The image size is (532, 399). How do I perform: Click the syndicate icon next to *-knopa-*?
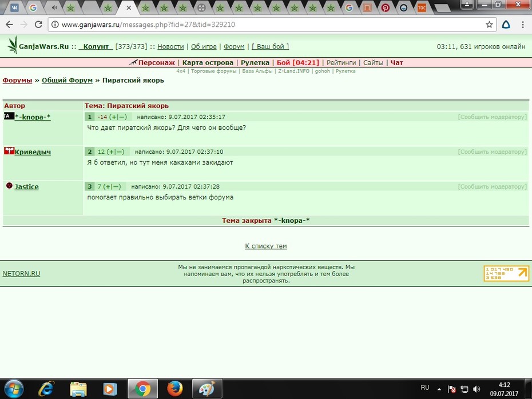click(9, 116)
